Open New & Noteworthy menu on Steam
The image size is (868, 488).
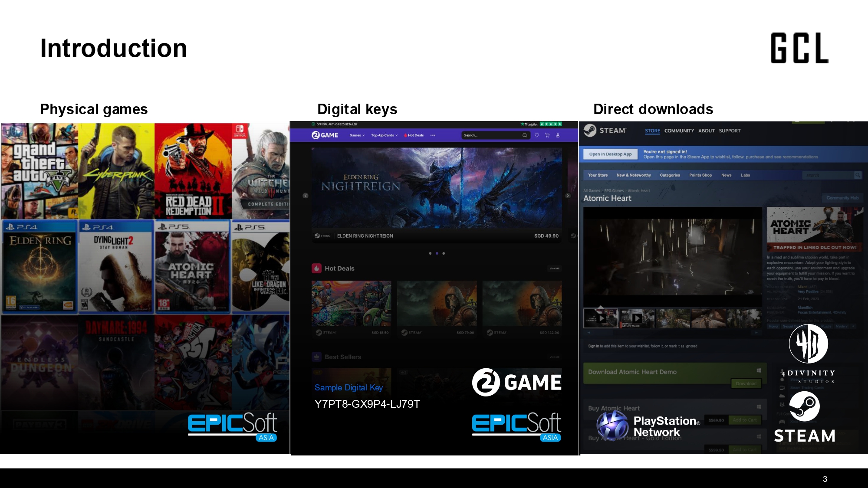[x=634, y=175]
